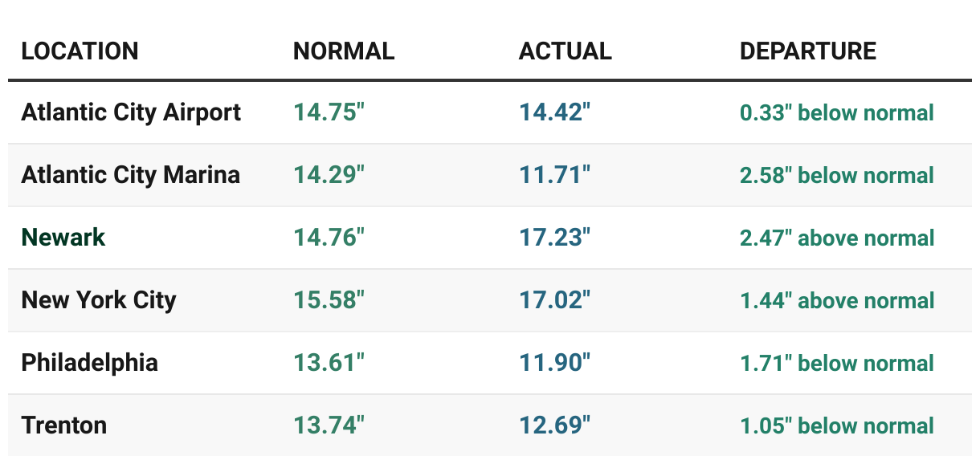Select the Atlantic City Marina row label

click(131, 175)
